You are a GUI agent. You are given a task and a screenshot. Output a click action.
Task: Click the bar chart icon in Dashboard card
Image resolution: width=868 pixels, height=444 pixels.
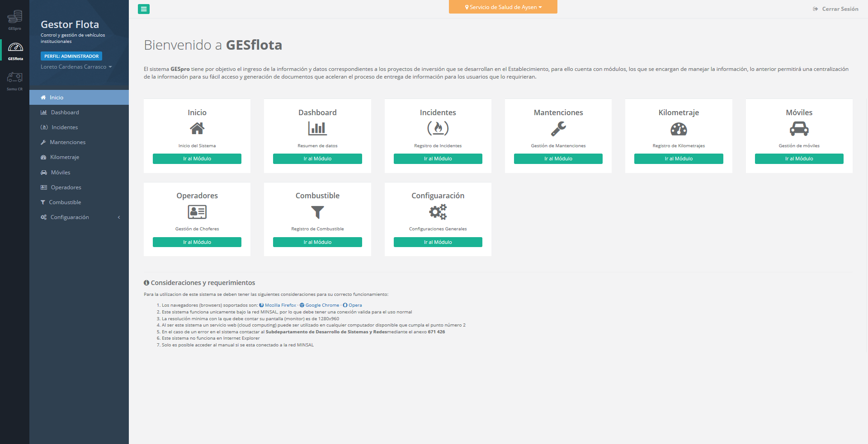[317, 129]
